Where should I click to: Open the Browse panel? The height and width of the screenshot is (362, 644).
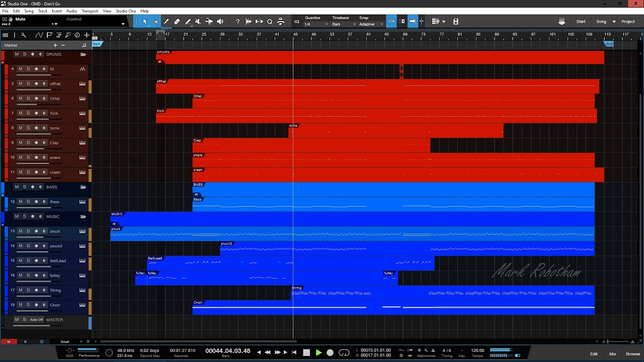[x=633, y=354]
